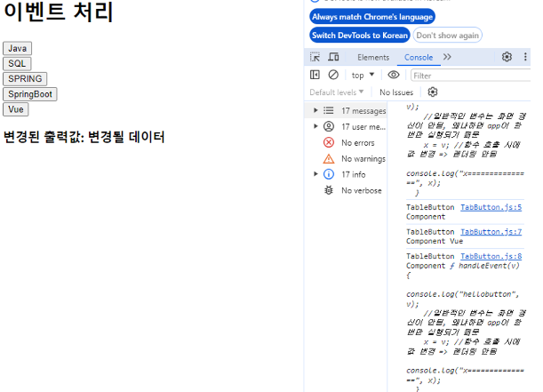Viewport: 543px width, 392px height.
Task: Switch to the Console tab
Action: [x=419, y=58]
